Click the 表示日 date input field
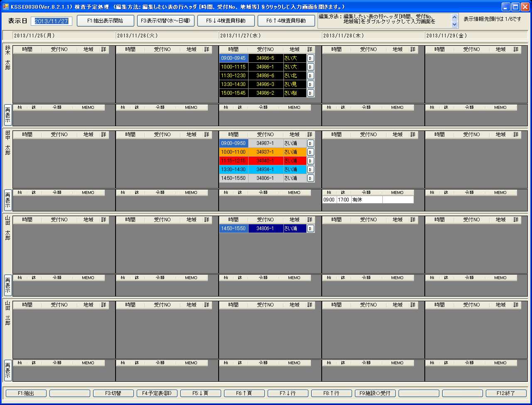Screen dimensions: 532x405 [52, 21]
